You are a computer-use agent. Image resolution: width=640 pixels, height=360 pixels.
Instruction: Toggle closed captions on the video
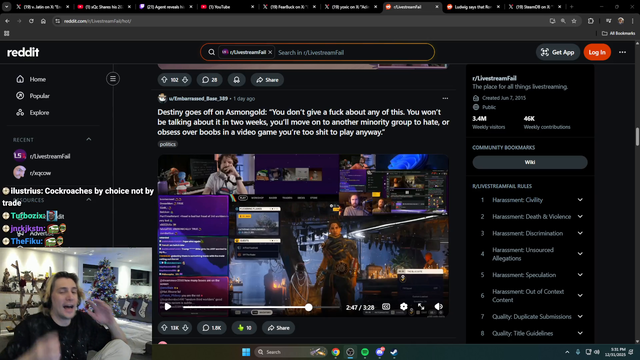[x=386, y=307]
